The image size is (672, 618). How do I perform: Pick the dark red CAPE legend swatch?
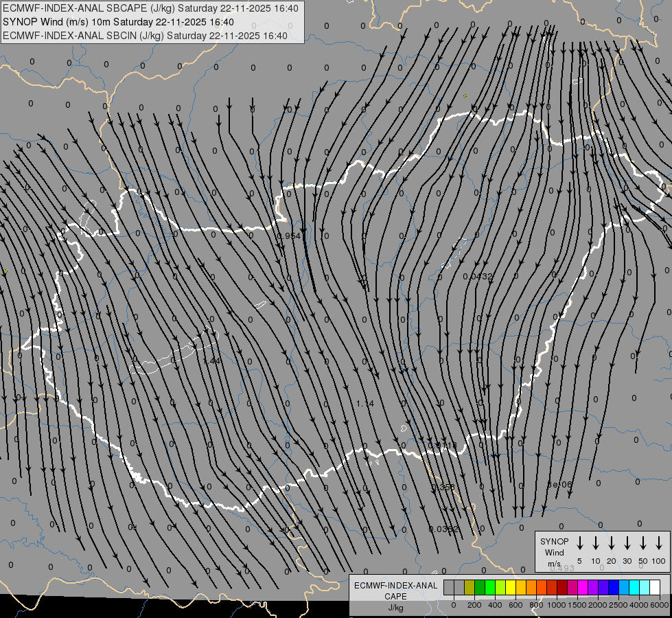(x=562, y=587)
